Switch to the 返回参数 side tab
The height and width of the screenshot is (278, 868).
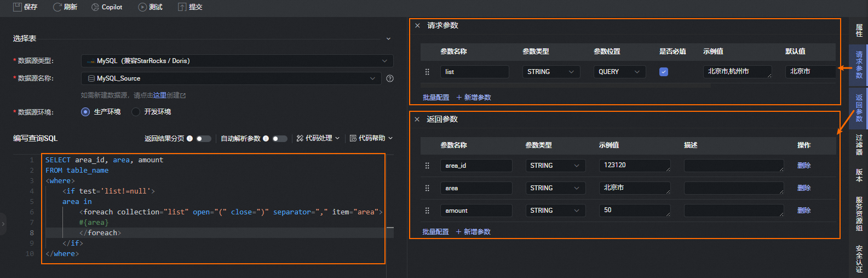(x=859, y=108)
